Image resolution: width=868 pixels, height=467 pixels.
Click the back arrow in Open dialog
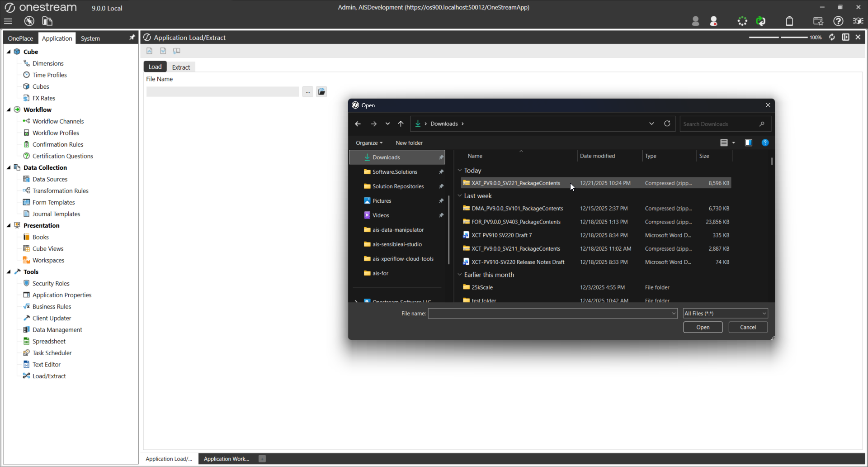click(x=358, y=124)
